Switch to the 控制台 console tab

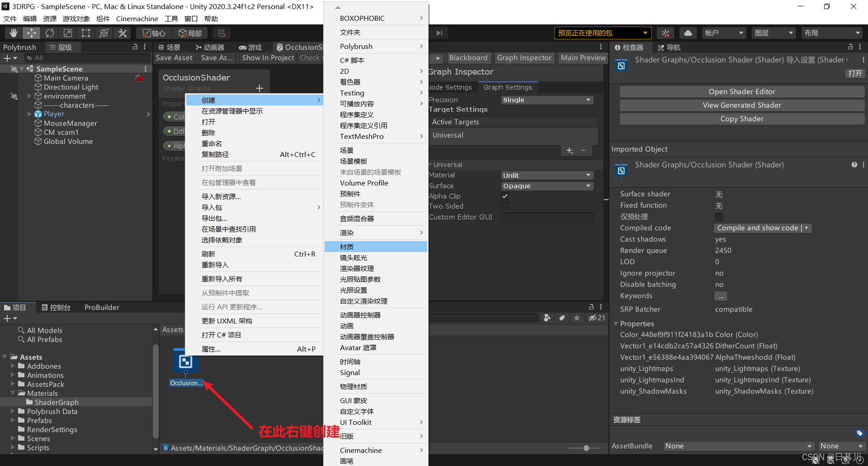[x=56, y=308]
